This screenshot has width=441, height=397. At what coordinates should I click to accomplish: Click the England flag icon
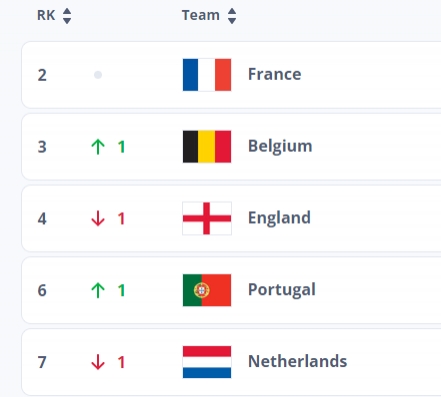(207, 218)
